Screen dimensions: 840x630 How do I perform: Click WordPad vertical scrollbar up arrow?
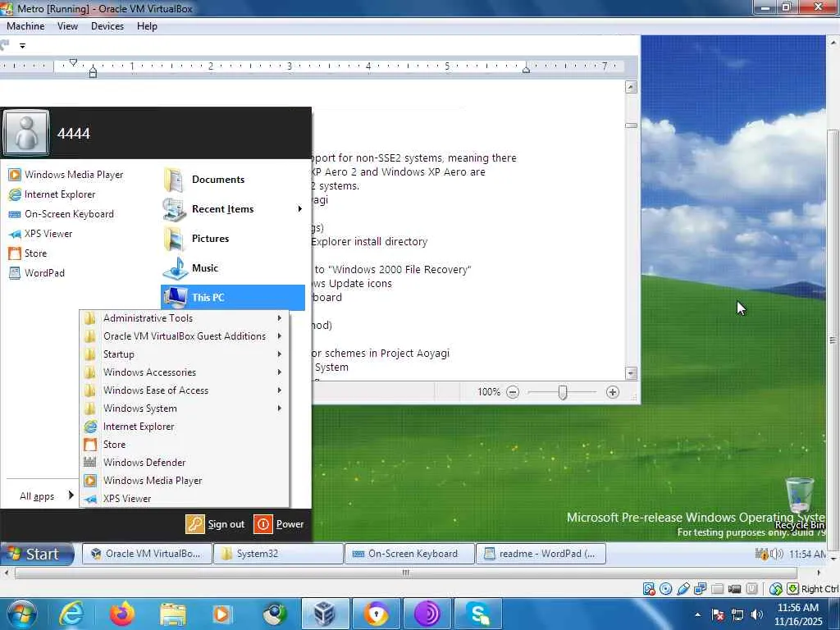click(x=632, y=87)
